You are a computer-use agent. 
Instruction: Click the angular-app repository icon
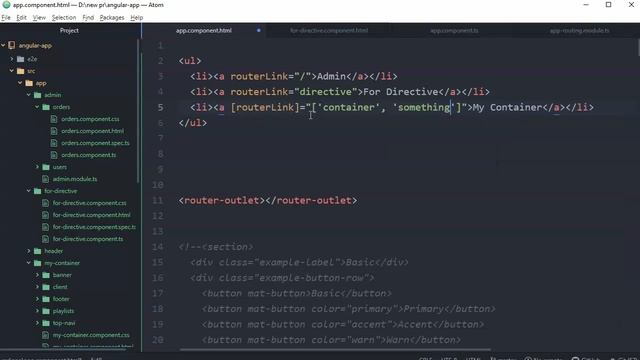pos(12,45)
